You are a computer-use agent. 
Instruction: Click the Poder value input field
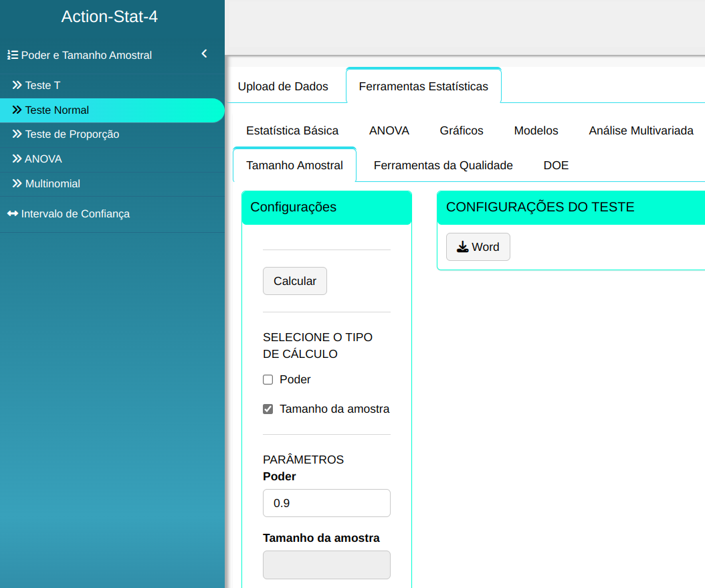(326, 503)
